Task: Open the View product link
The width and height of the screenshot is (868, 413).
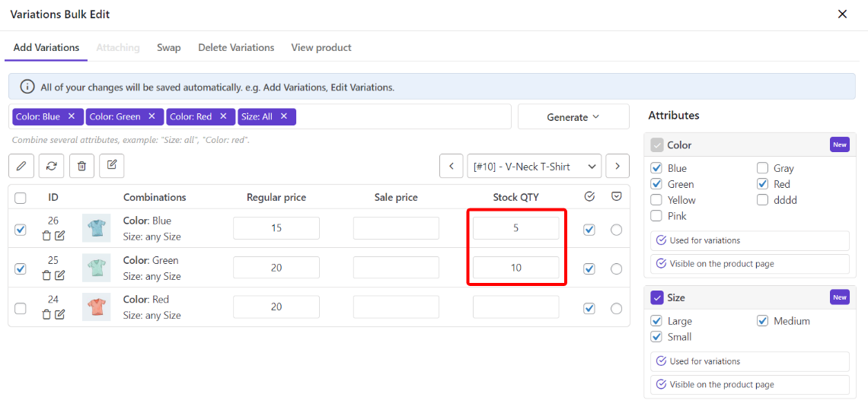Action: click(321, 47)
